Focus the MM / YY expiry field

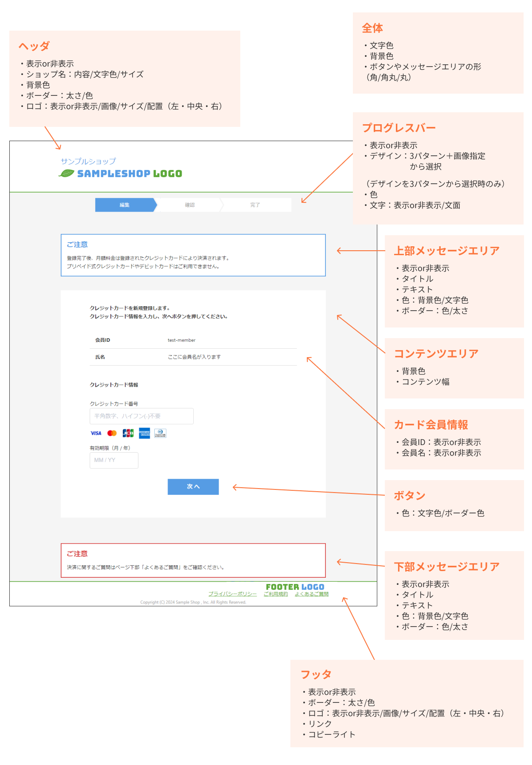(114, 460)
